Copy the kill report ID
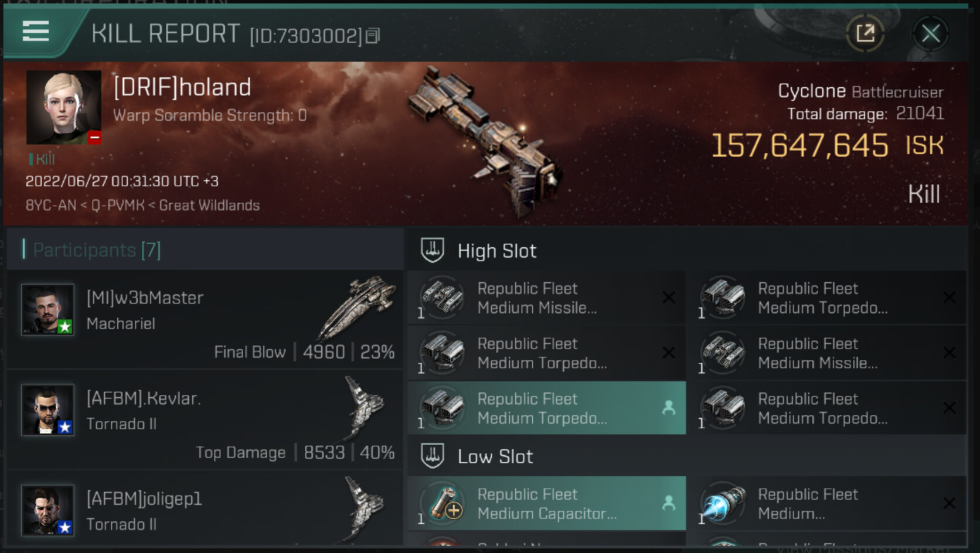 [x=373, y=36]
